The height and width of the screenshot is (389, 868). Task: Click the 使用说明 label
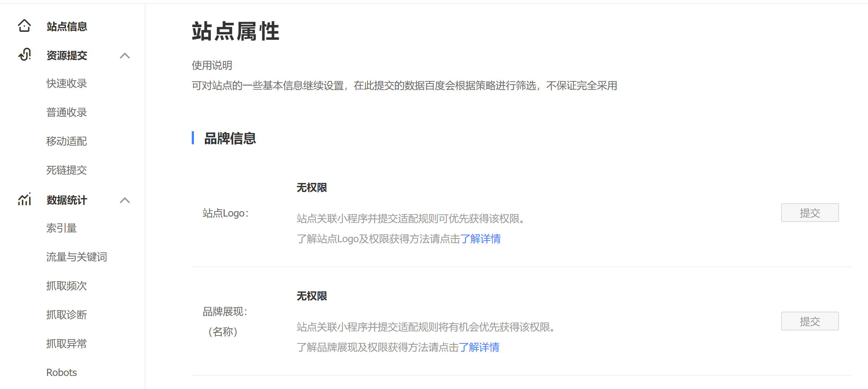click(x=212, y=65)
